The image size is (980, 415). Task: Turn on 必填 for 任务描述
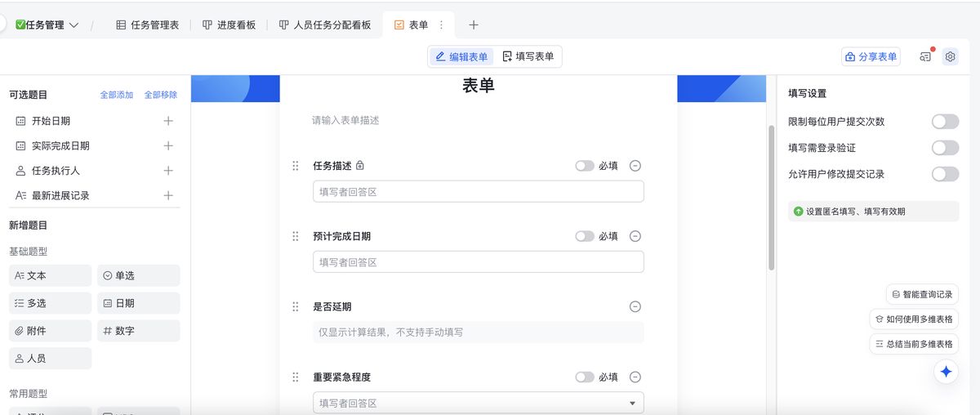point(585,166)
